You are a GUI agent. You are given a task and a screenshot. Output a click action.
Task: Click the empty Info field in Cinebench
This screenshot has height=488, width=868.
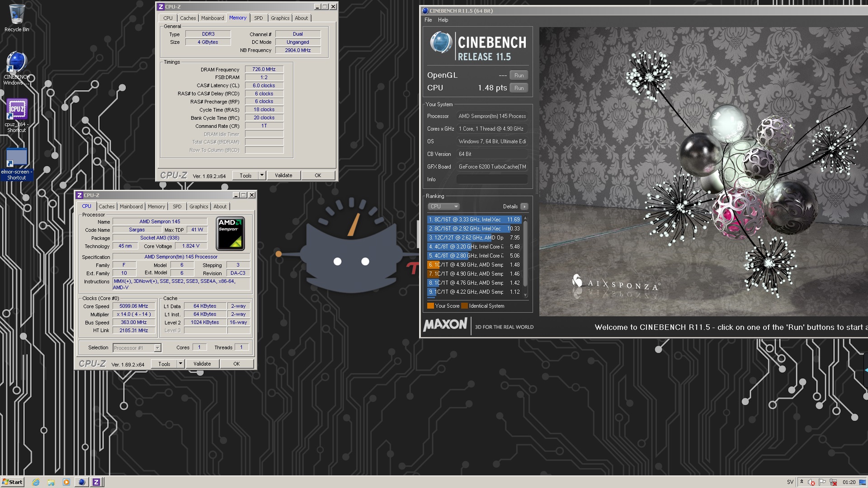[x=492, y=179]
